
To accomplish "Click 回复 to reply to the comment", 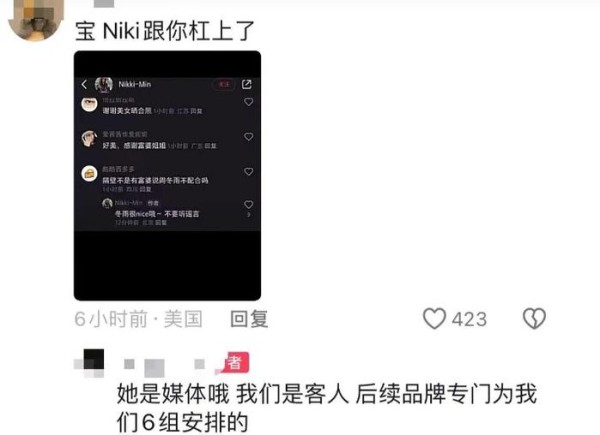I will [249, 319].
